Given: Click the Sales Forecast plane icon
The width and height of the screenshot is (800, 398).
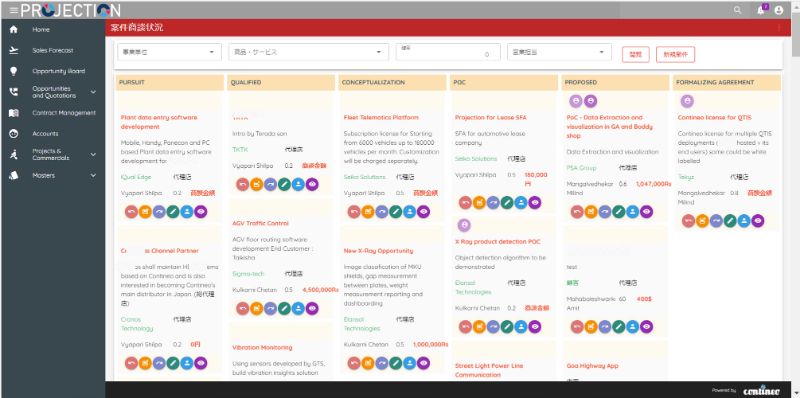Looking at the screenshot, I should point(14,51).
